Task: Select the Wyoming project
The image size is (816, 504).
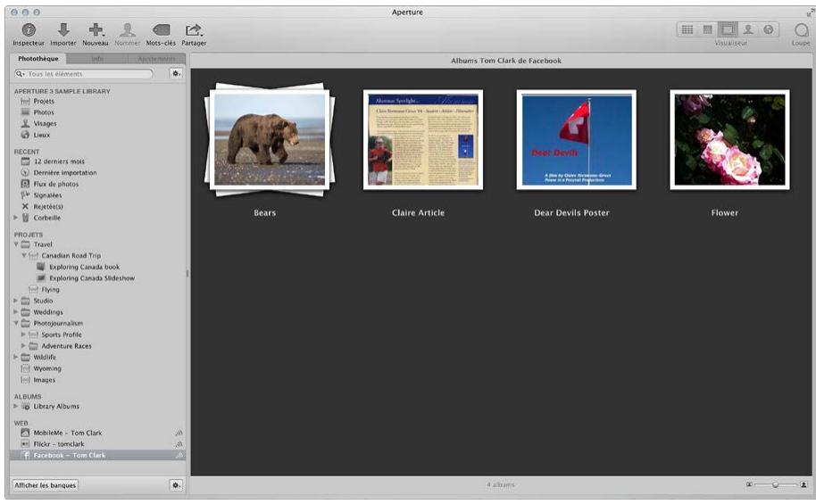Action: [46, 368]
